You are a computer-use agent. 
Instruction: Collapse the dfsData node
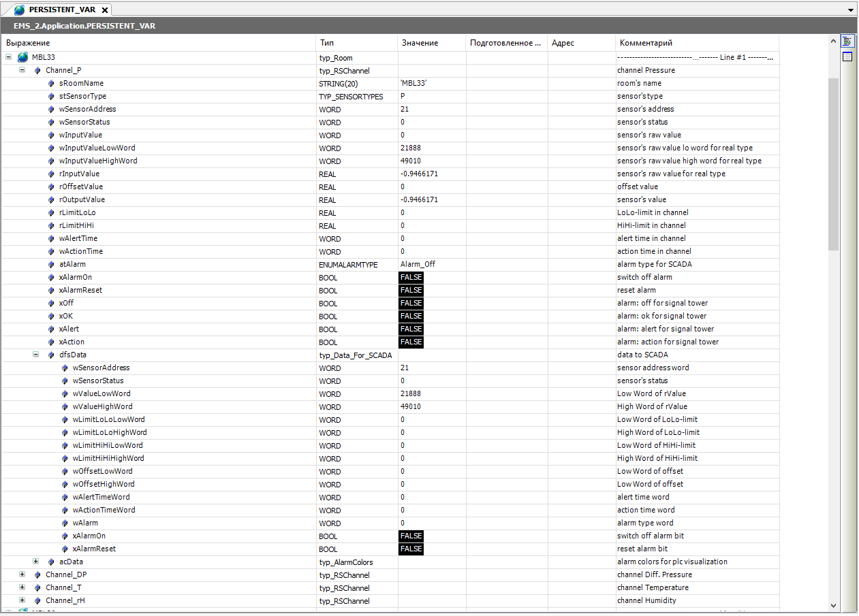35,355
